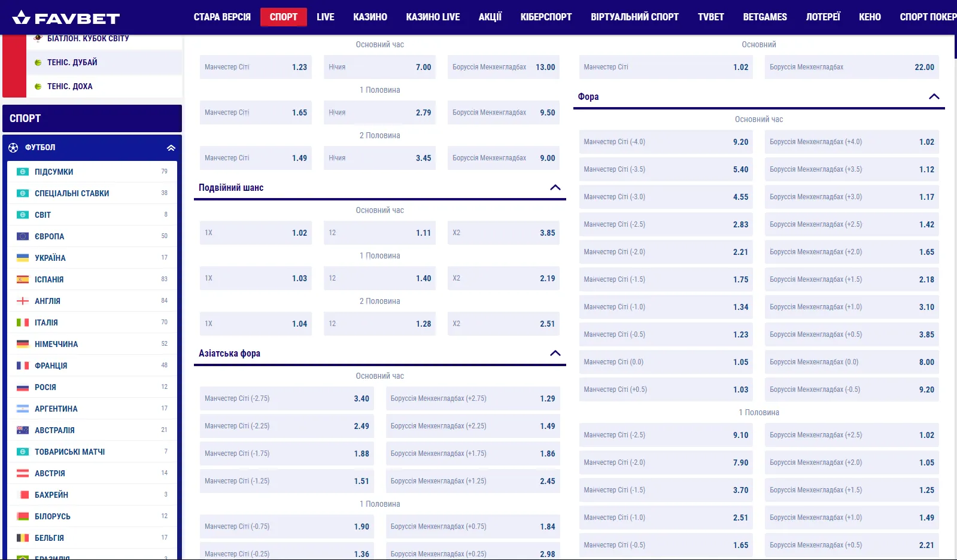The height and width of the screenshot is (560, 957).
Task: Collapse the Подвійний шанс market
Action: click(555, 188)
